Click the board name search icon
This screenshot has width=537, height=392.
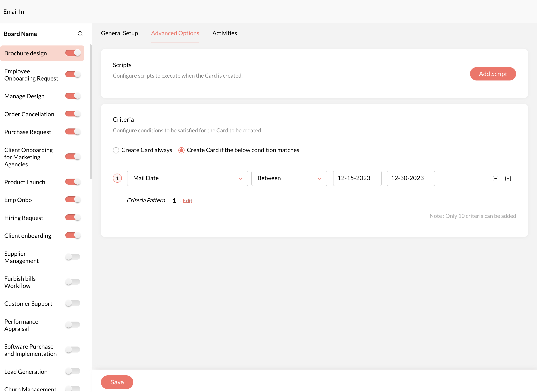point(80,34)
